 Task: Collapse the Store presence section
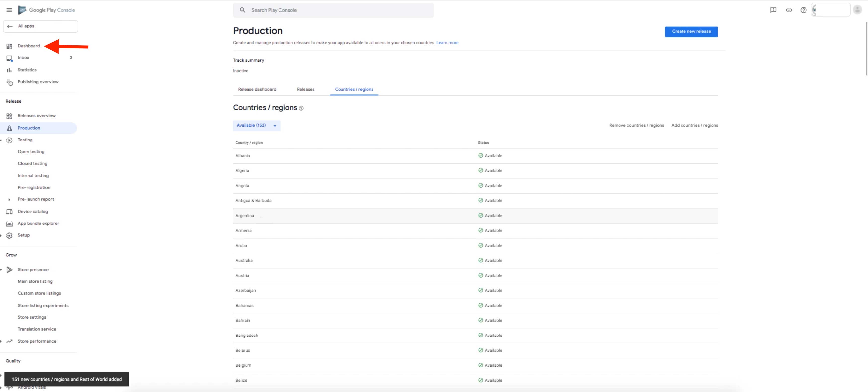(x=1, y=270)
